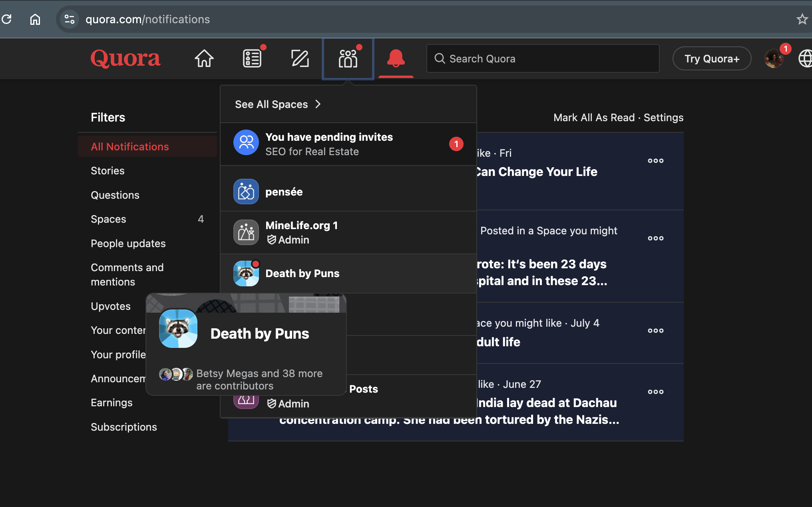Open the profile avatar menu
Screen dimensions: 812x507
[774, 58]
